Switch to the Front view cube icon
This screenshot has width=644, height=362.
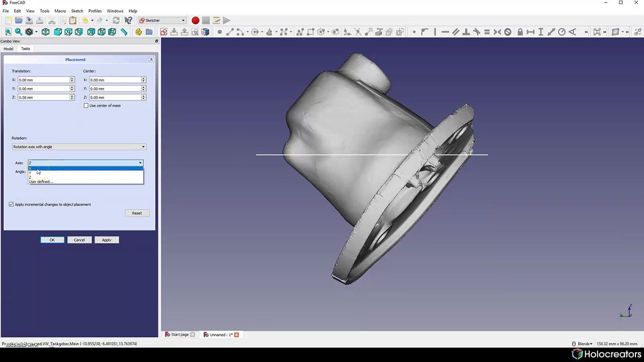pyautogui.click(x=57, y=32)
